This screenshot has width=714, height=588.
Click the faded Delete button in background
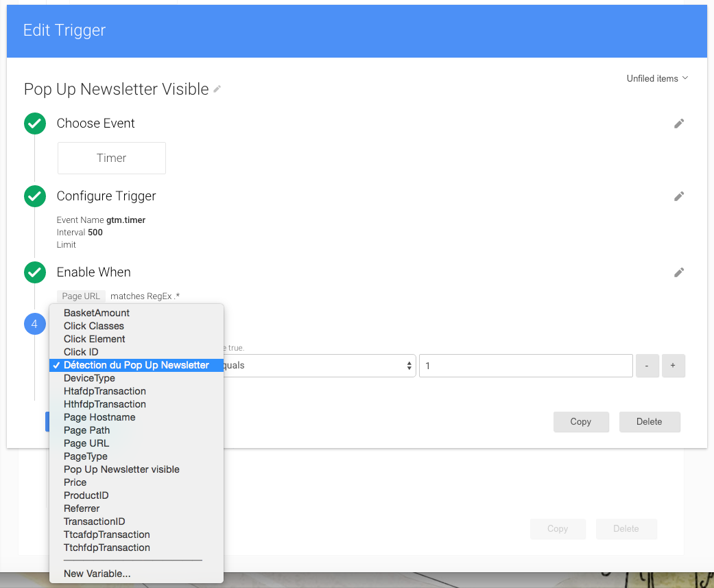click(x=626, y=529)
